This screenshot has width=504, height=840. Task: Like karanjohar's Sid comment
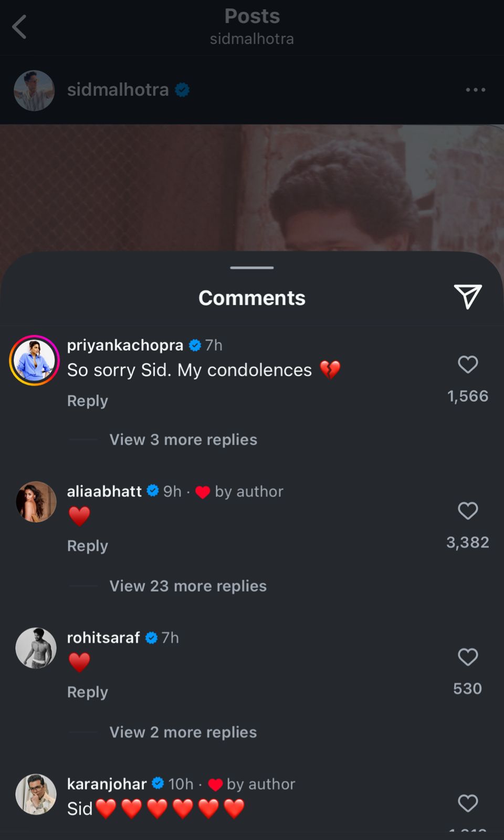click(x=467, y=803)
